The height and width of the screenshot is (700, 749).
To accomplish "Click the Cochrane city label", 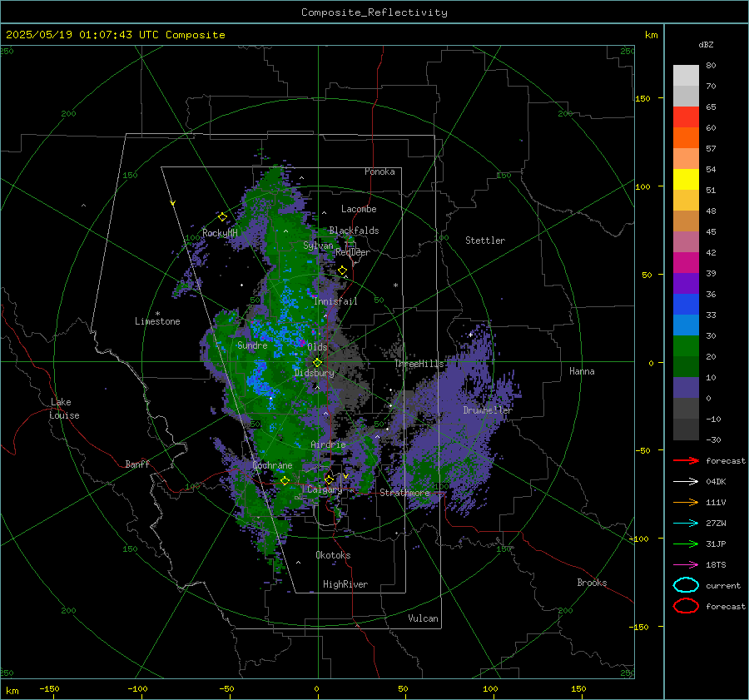I will [x=272, y=465].
